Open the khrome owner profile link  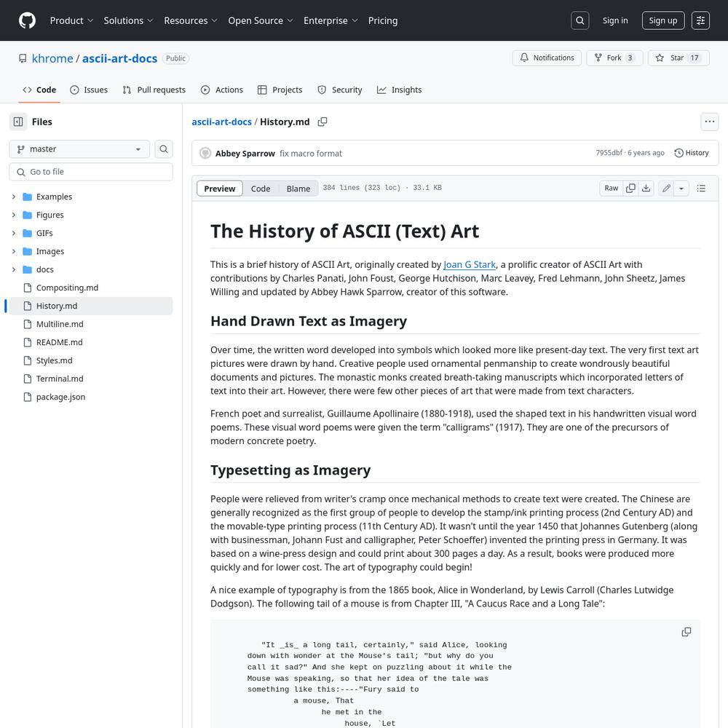(52, 58)
